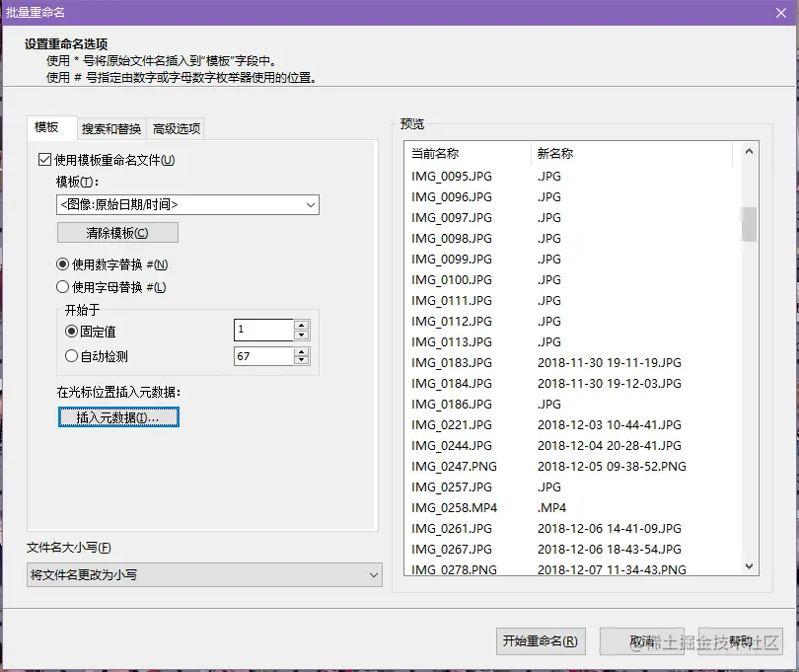The image size is (799, 672).
Task: Select the IMG_0247.PNG row
Action: (573, 467)
